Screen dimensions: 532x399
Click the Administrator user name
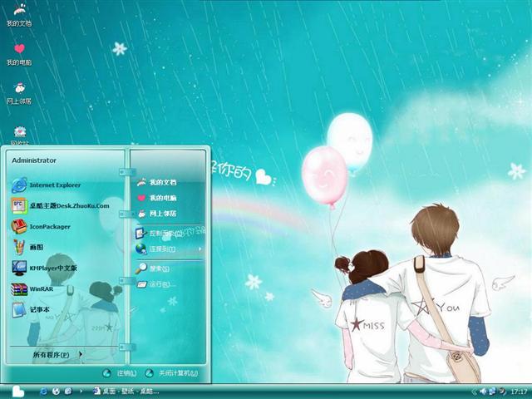point(34,160)
